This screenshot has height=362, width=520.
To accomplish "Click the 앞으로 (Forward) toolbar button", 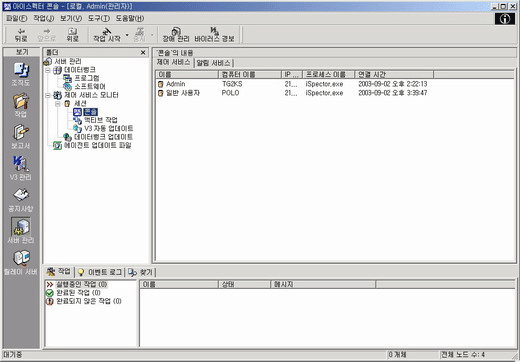I will point(46,35).
